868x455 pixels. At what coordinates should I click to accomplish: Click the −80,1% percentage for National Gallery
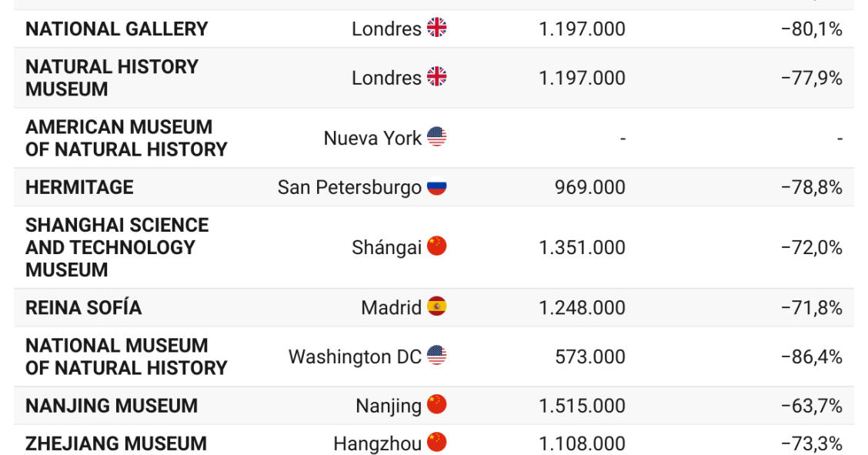point(811,29)
